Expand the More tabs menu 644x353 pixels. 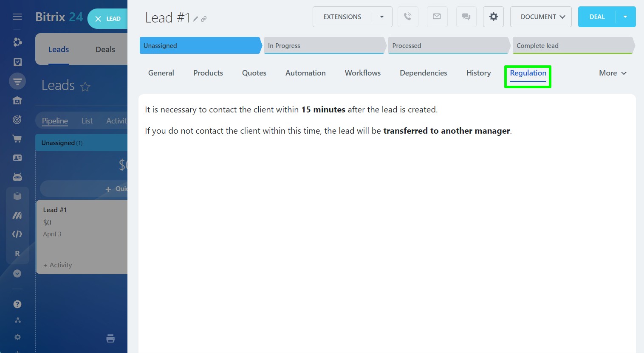[613, 73]
